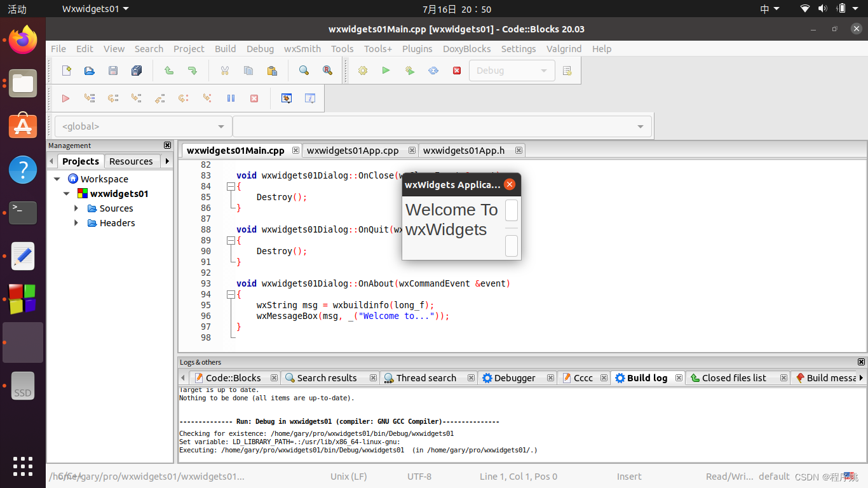Screen dimensions: 868x488
Task: Close the wxWidgets Application dialog
Action: 510,184
